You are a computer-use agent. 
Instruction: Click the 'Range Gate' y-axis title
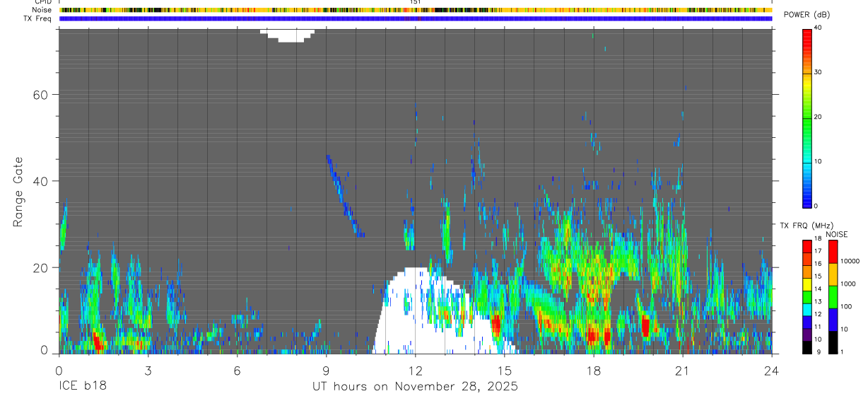coord(17,192)
